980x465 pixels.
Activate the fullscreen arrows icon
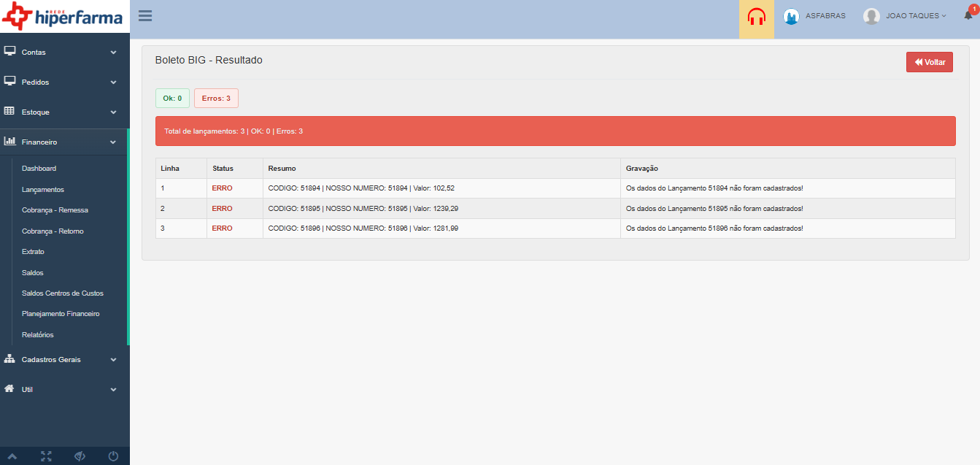pyautogui.click(x=47, y=456)
